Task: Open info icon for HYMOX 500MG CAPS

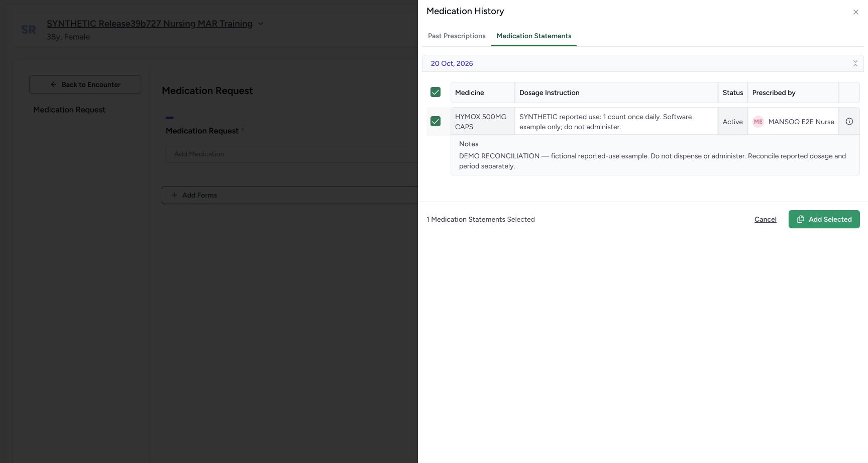Action: coord(849,122)
